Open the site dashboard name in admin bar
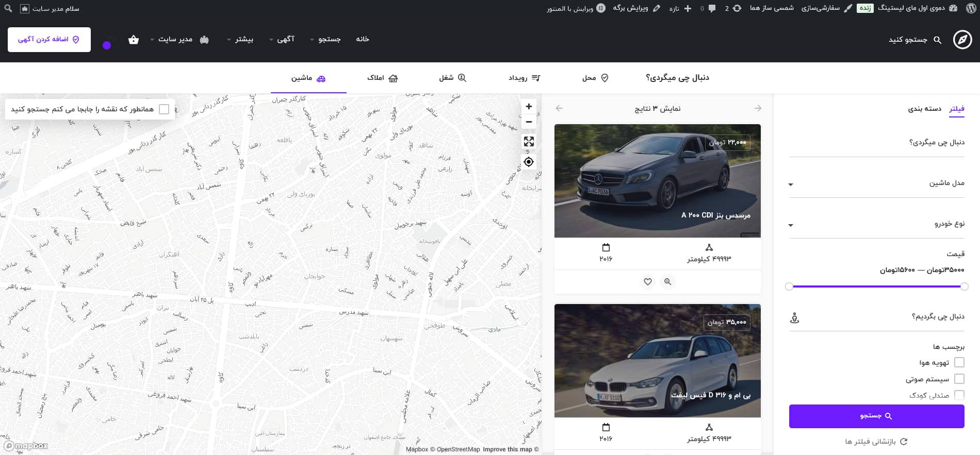 click(918, 8)
